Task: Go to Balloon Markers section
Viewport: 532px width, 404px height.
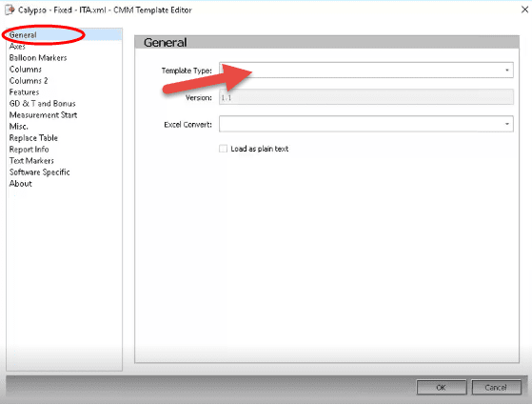Action: click(38, 58)
